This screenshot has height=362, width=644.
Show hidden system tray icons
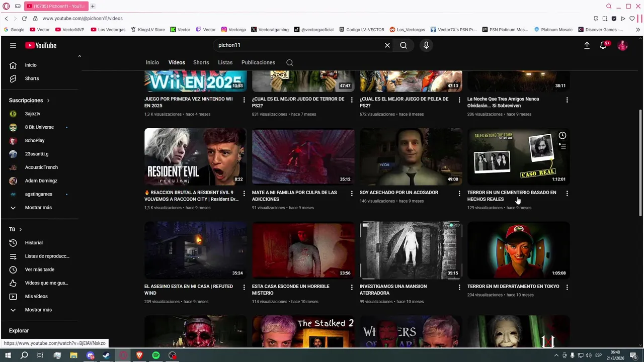pyautogui.click(x=555, y=355)
